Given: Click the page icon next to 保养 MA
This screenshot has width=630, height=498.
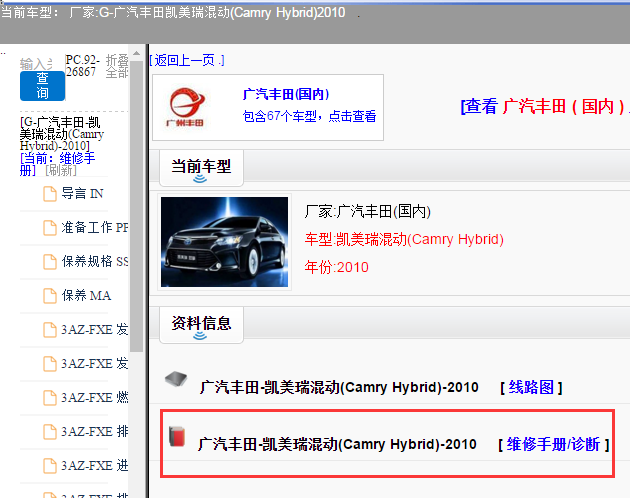Looking at the screenshot, I should tap(50, 296).
